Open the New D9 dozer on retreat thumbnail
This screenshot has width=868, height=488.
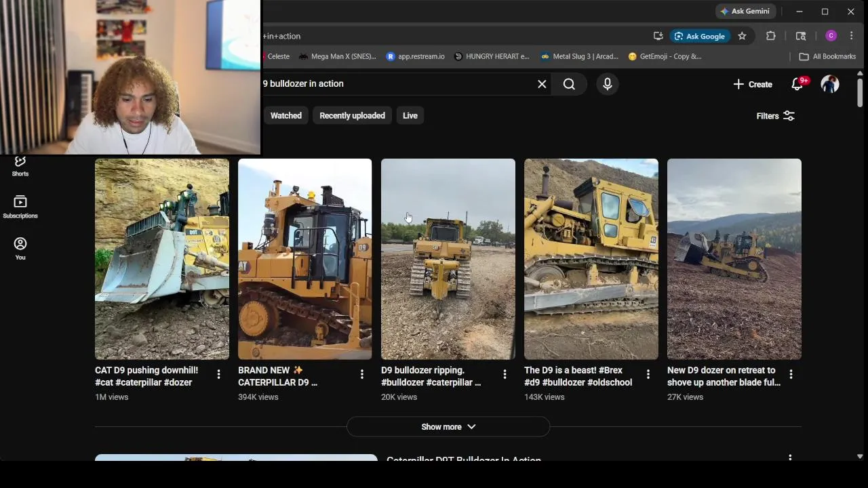point(734,259)
